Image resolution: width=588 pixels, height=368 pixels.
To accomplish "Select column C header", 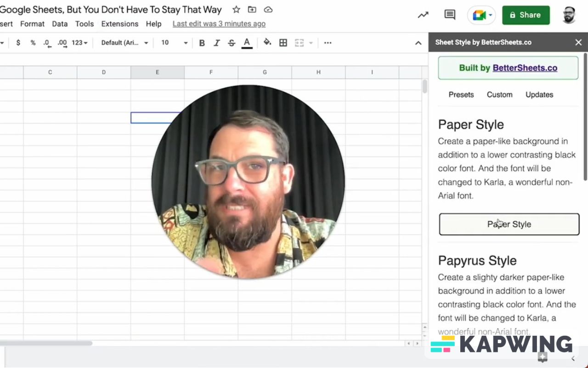I will pos(50,72).
